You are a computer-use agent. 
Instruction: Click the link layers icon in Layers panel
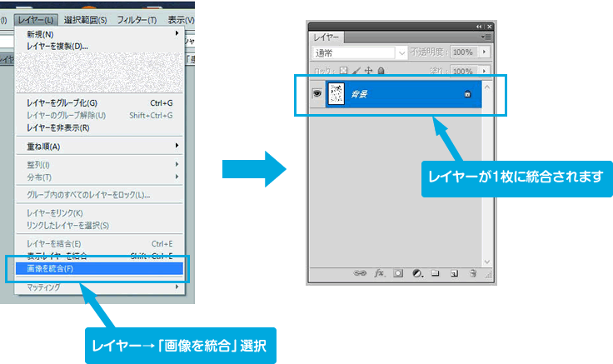click(361, 272)
